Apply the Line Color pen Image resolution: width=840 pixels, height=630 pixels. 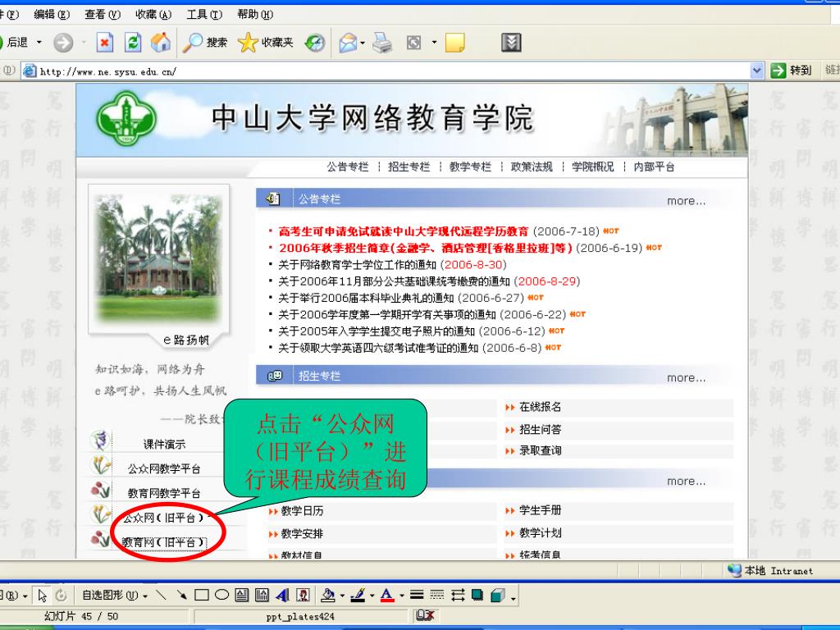tap(358, 595)
